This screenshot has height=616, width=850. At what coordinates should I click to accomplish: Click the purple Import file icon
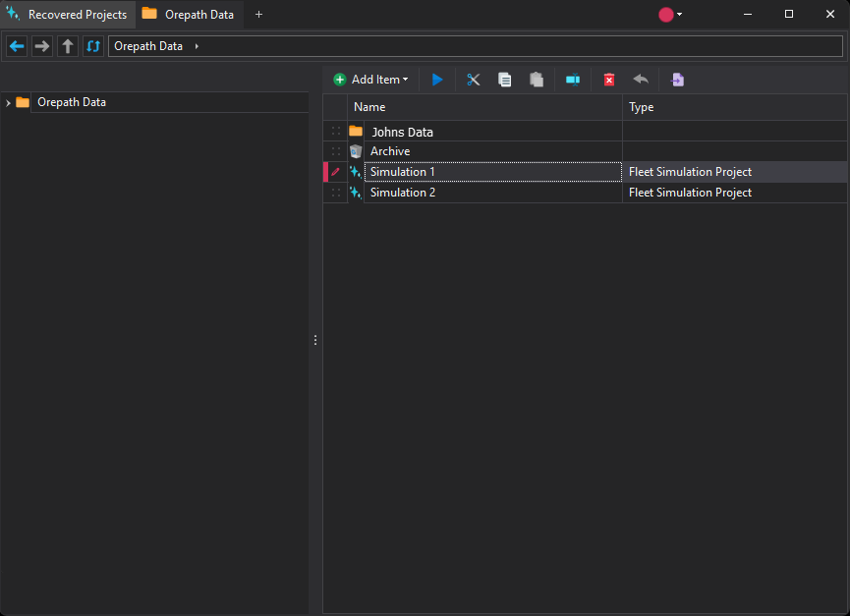[678, 80]
